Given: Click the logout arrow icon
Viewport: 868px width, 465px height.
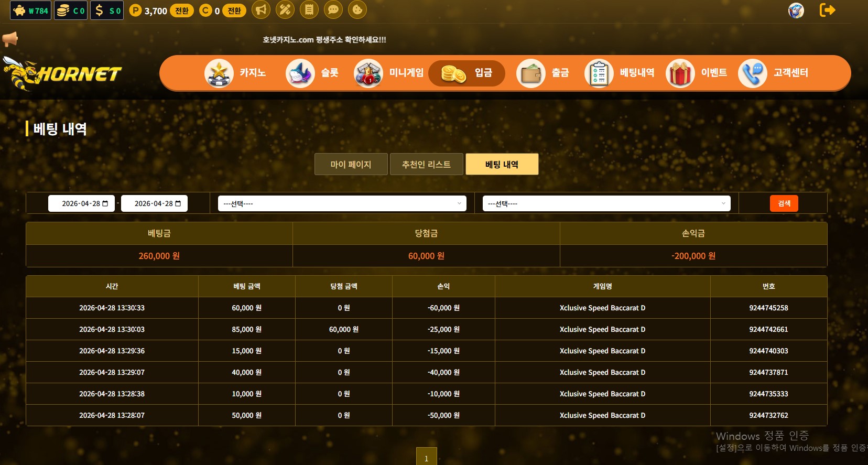Looking at the screenshot, I should point(827,10).
